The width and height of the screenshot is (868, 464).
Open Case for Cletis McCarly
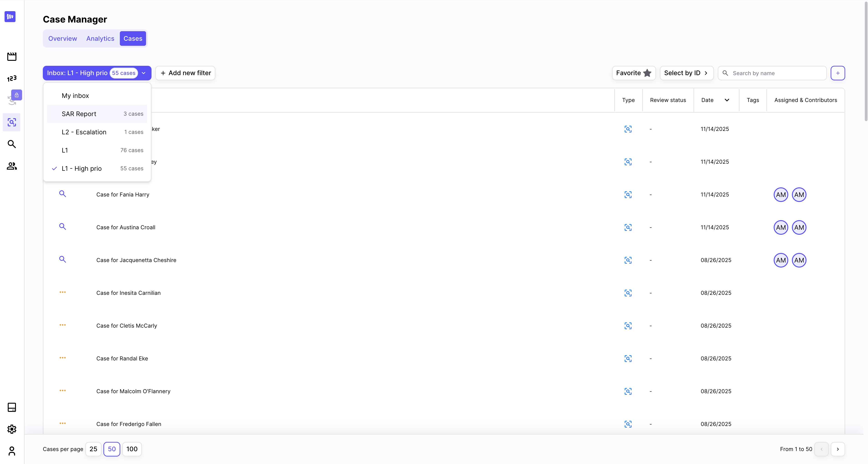pos(127,326)
